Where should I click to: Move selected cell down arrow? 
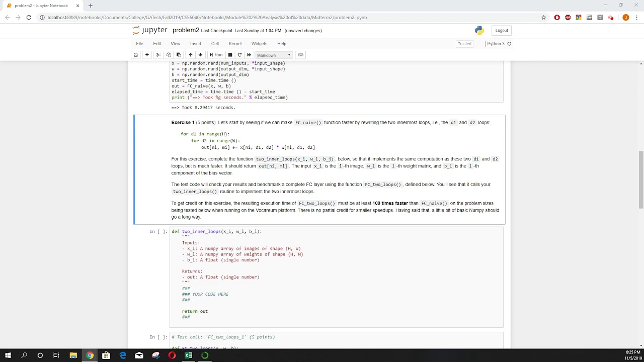pos(200,55)
